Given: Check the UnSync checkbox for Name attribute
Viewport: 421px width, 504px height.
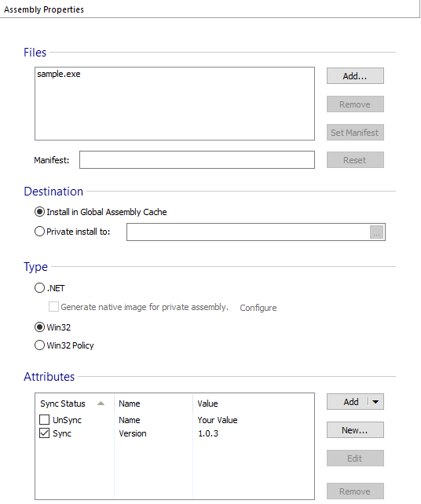Looking at the screenshot, I should click(44, 419).
